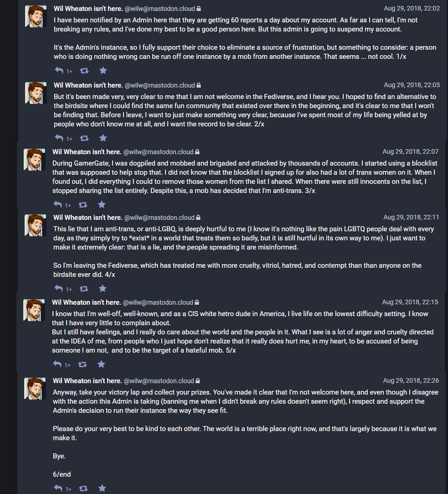Reply to the 22:02 post about 60 reports
Viewport: 448px width, 494px height.
point(59,70)
